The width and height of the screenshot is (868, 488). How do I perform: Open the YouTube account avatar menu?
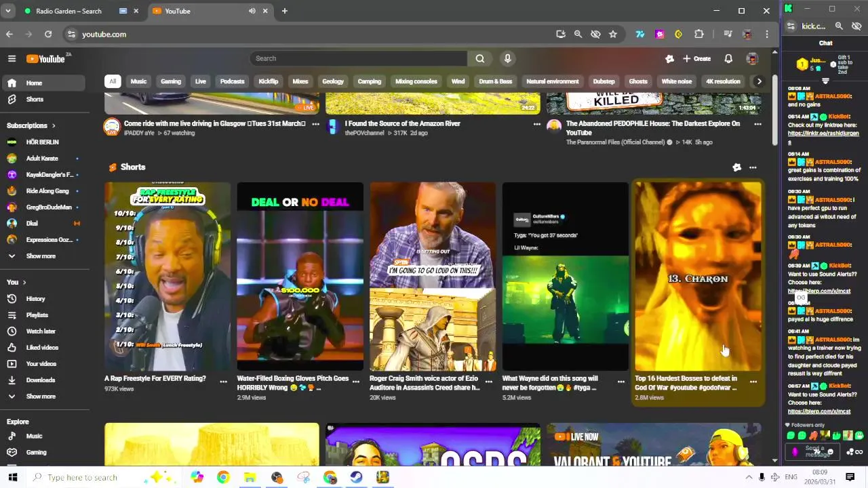(751, 59)
